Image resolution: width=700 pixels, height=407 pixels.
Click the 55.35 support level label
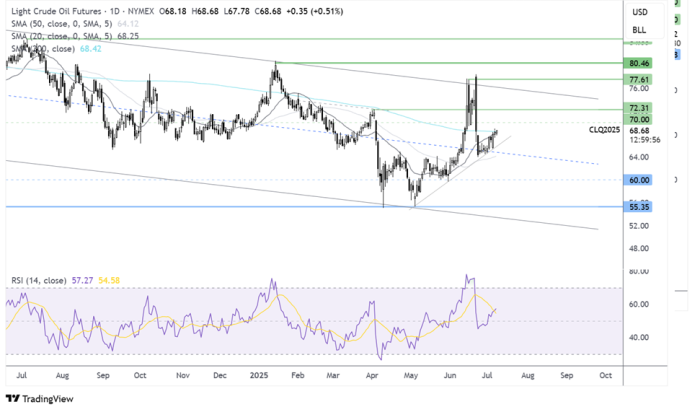639,207
